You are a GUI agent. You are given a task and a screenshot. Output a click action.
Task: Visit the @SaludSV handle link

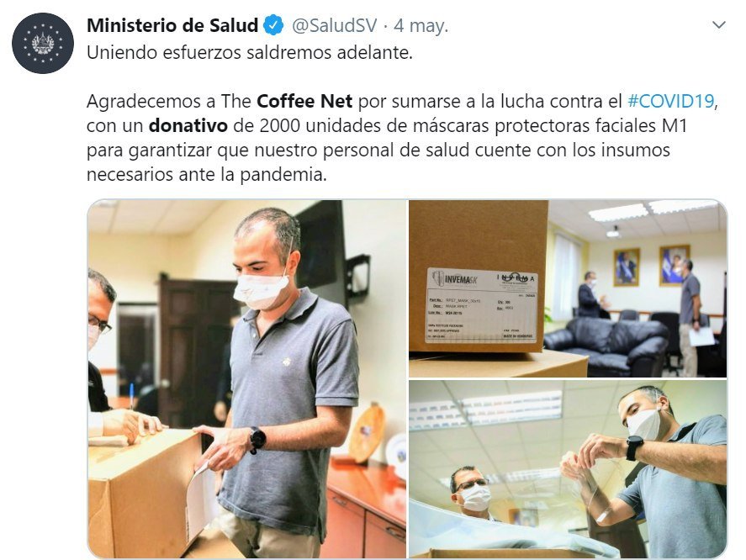click(335, 25)
